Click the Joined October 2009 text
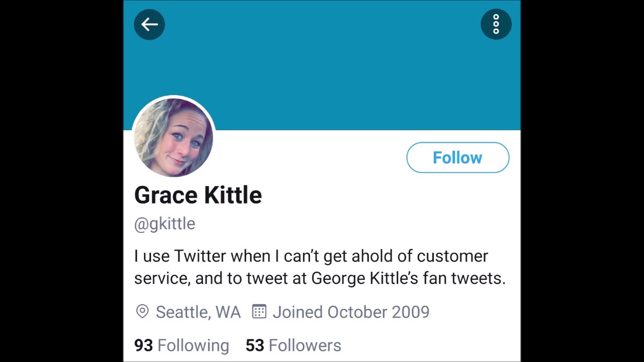Screen dimensions: 644x362 pyautogui.click(x=351, y=312)
